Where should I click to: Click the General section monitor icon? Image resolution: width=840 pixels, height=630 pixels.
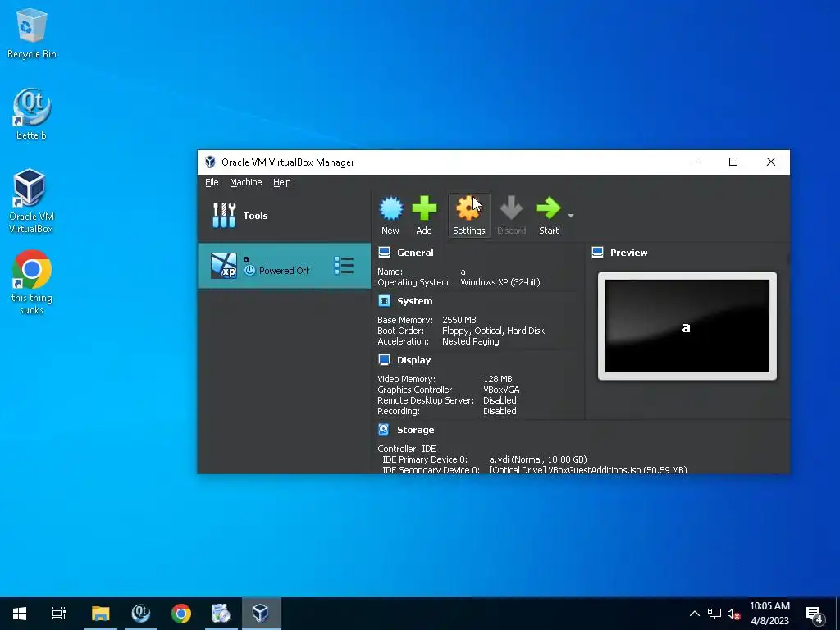(384, 253)
